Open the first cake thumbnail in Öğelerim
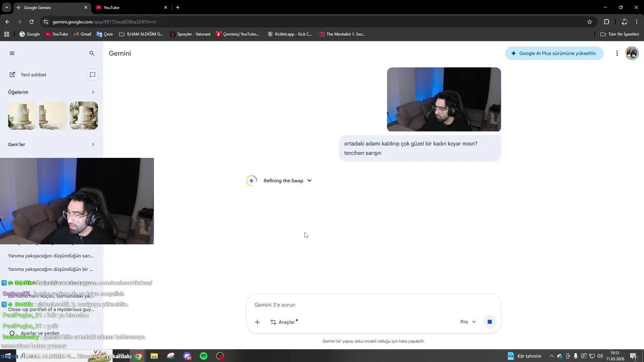The image size is (644, 362). (22, 116)
